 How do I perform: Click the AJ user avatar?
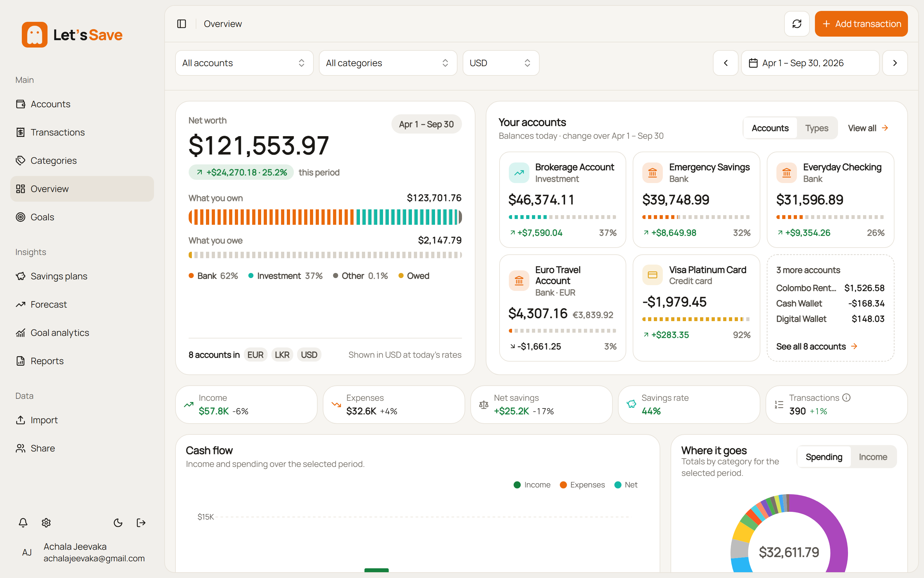coord(27,552)
